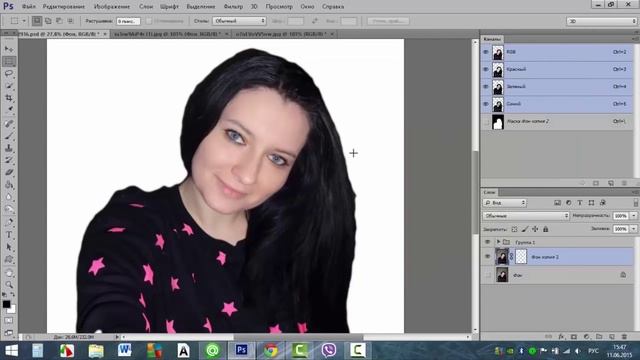Viewport: 640px width, 360px height.
Task: Choose Subtract from selection mode
Action: pos(59,20)
